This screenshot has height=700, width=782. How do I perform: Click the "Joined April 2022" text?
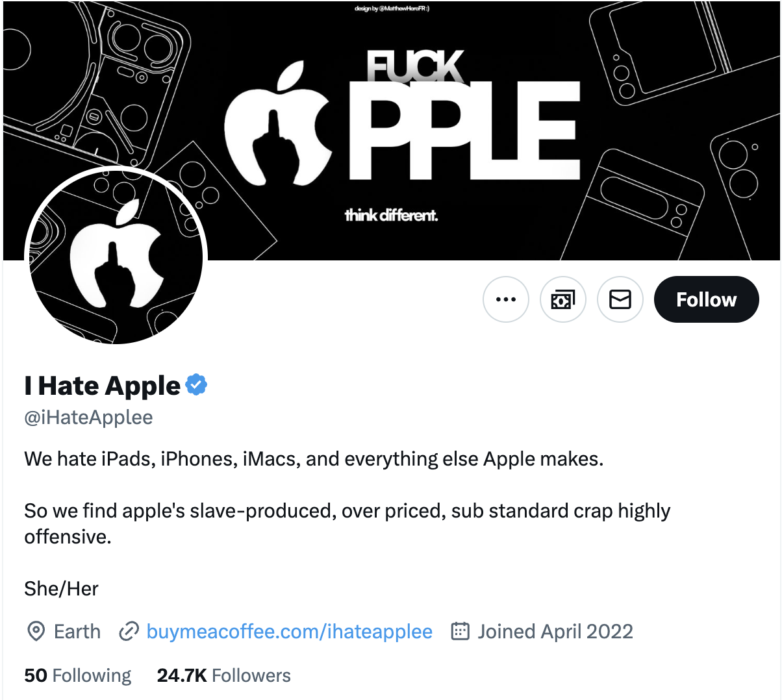pyautogui.click(x=555, y=631)
